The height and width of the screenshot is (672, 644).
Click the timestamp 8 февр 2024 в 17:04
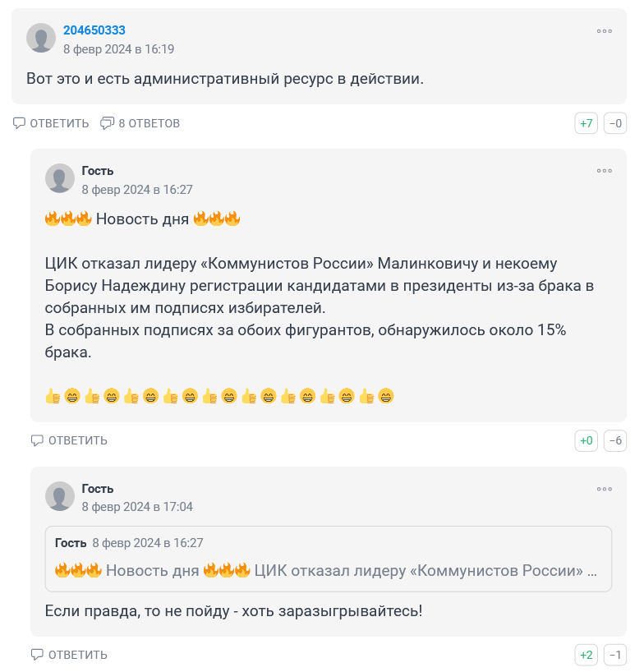pos(137,507)
